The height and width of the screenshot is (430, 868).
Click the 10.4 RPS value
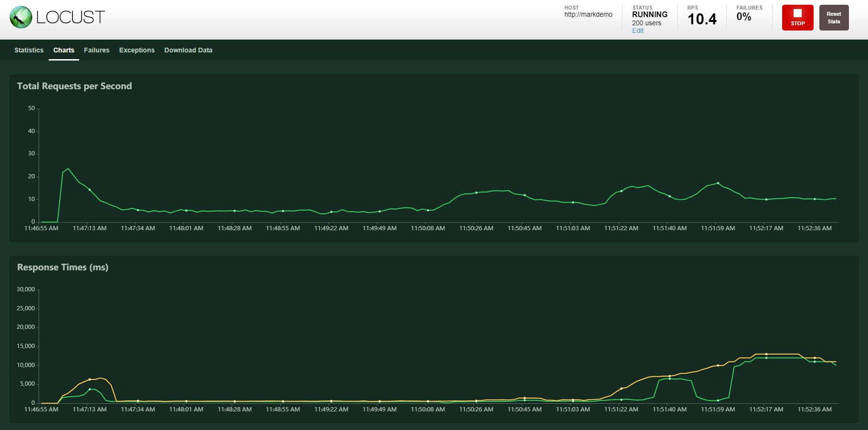click(x=702, y=19)
